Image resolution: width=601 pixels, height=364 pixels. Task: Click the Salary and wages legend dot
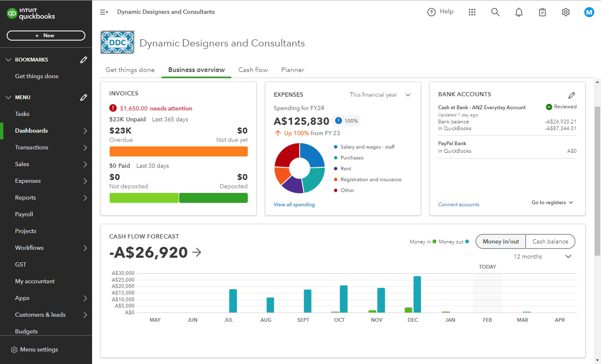click(x=335, y=147)
